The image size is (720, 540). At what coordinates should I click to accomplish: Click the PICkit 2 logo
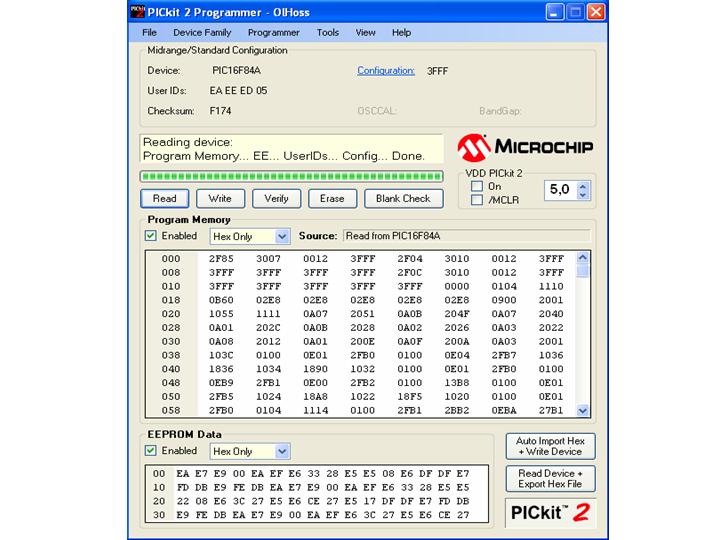click(x=551, y=512)
